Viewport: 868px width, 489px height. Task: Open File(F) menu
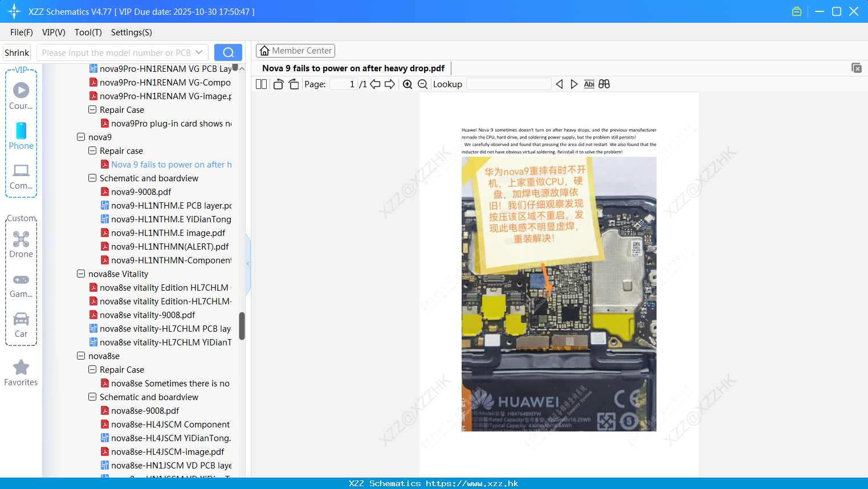point(22,32)
